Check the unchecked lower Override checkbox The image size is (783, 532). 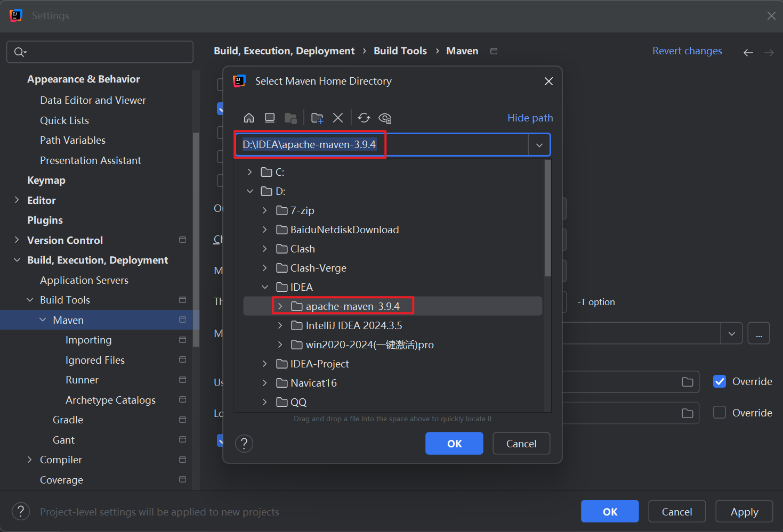coord(720,413)
